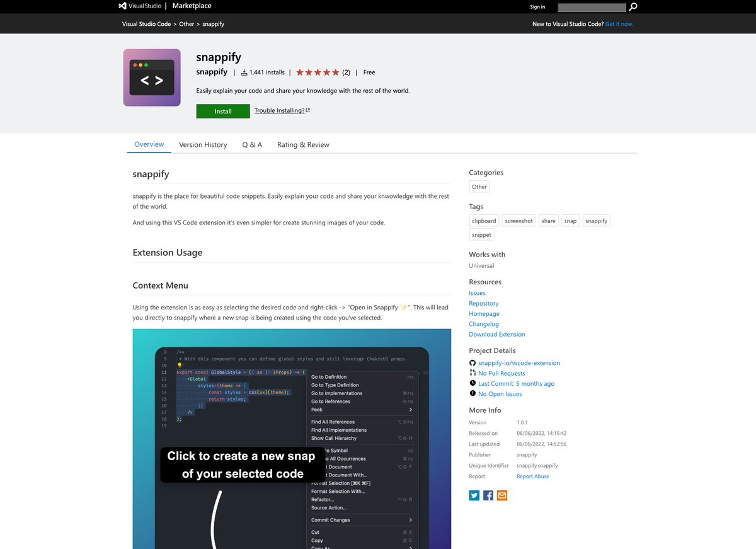Image resolution: width=756 pixels, height=549 pixels.
Task: Open the Issues resource link
Action: [x=477, y=293]
